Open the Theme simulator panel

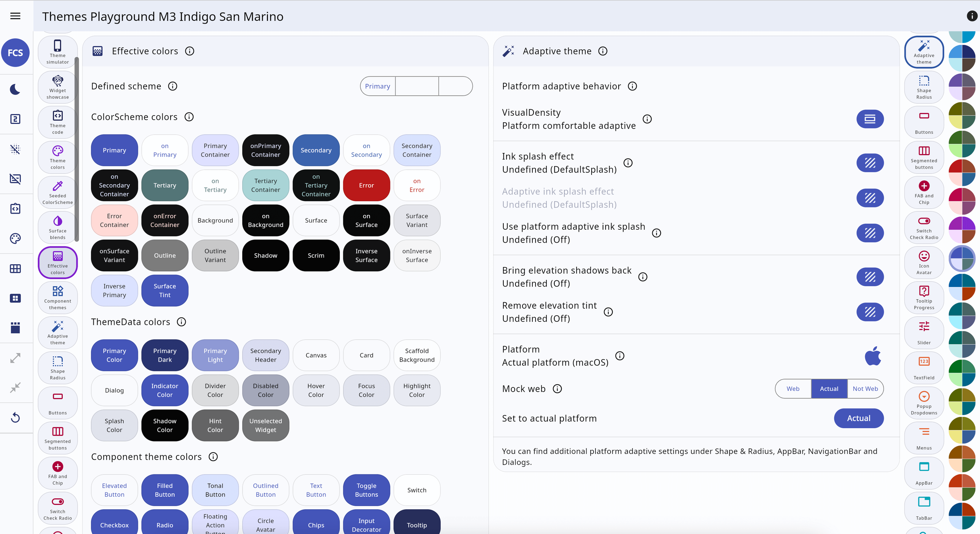point(57,51)
